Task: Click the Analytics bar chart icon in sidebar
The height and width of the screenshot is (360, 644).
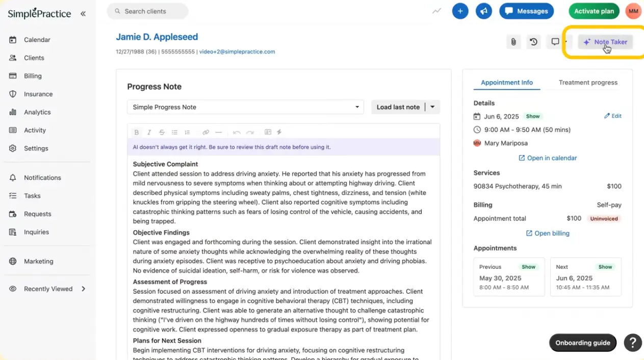Action: tap(13, 112)
